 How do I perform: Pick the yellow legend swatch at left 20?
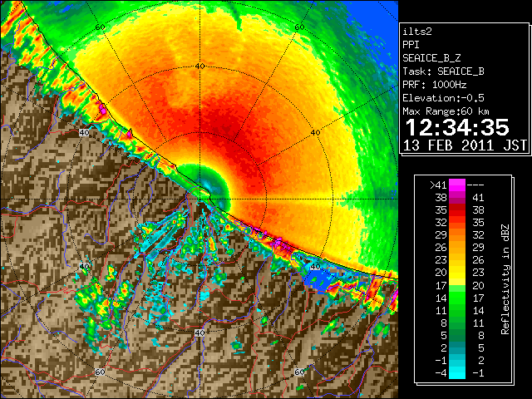click(456, 273)
